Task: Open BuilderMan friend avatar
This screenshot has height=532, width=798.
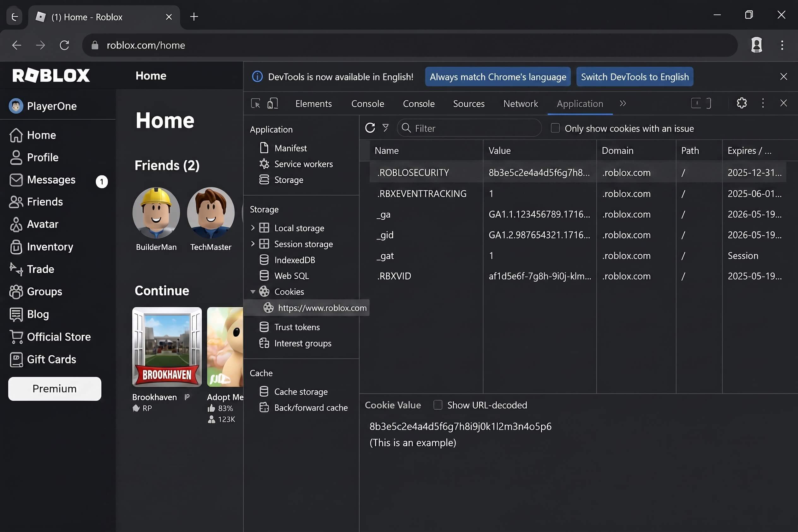Action: pos(156,213)
